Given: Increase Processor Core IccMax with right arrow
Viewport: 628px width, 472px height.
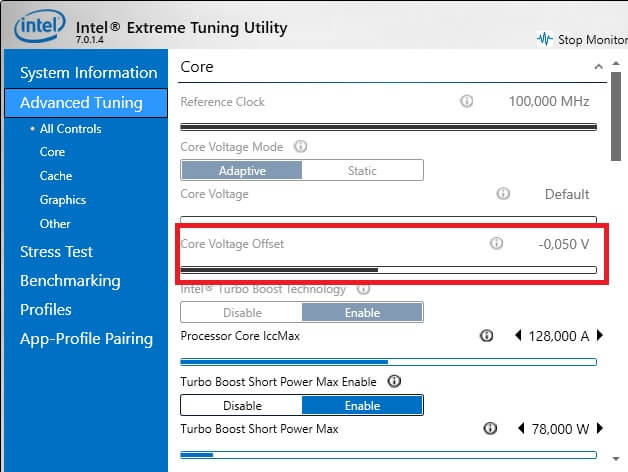Looking at the screenshot, I should 600,335.
